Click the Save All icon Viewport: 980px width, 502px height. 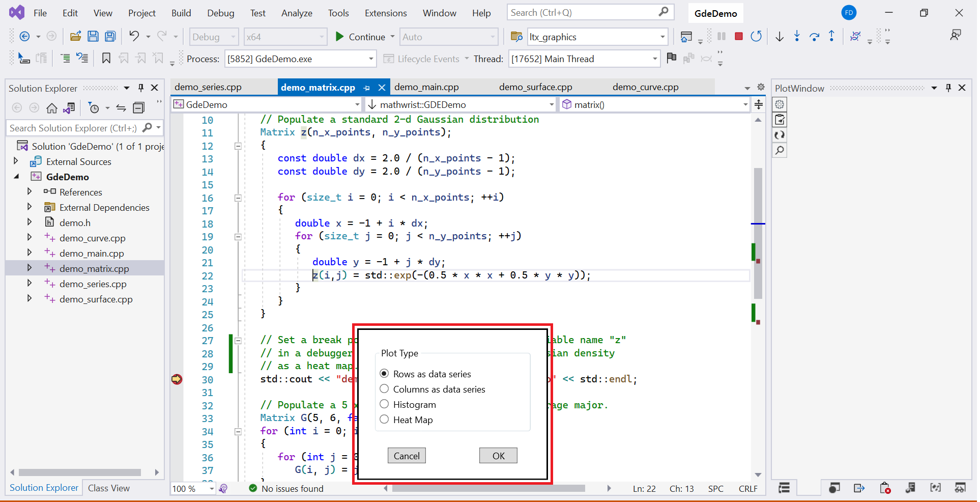[x=110, y=36]
